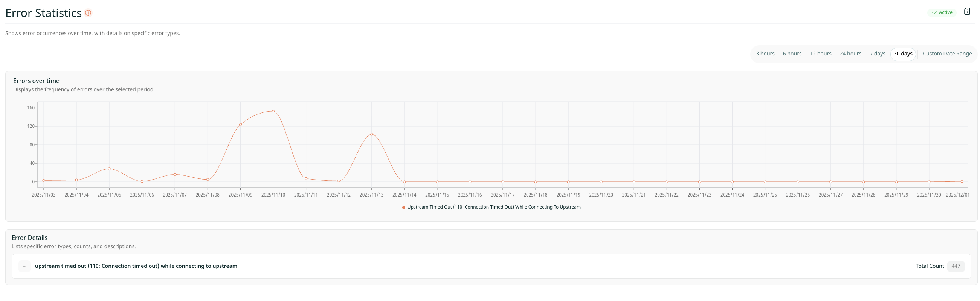Expand the upstream timed out error row
The image size is (980, 301).
click(x=24, y=266)
